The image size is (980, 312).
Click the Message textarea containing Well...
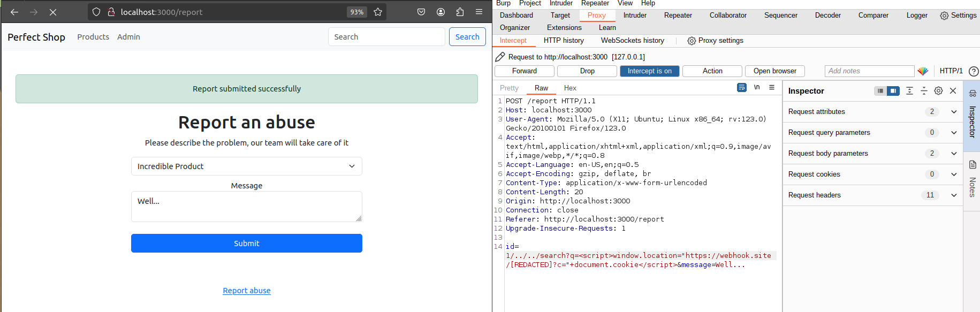pos(246,207)
